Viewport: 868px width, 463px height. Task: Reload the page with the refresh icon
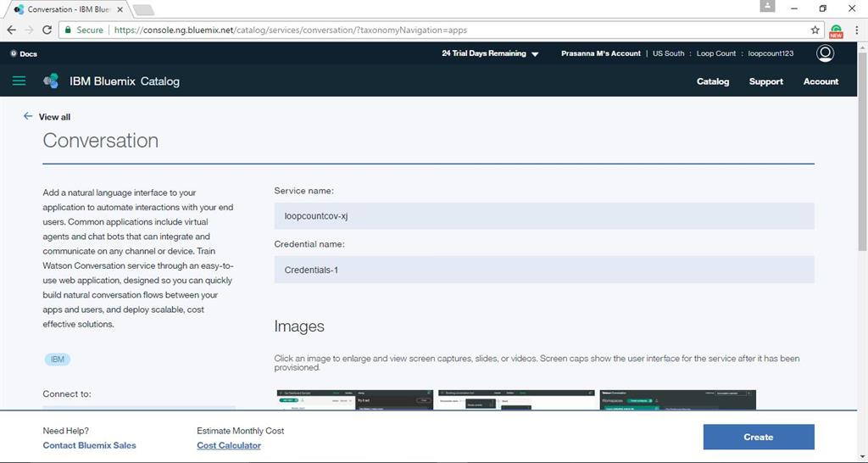[47, 30]
